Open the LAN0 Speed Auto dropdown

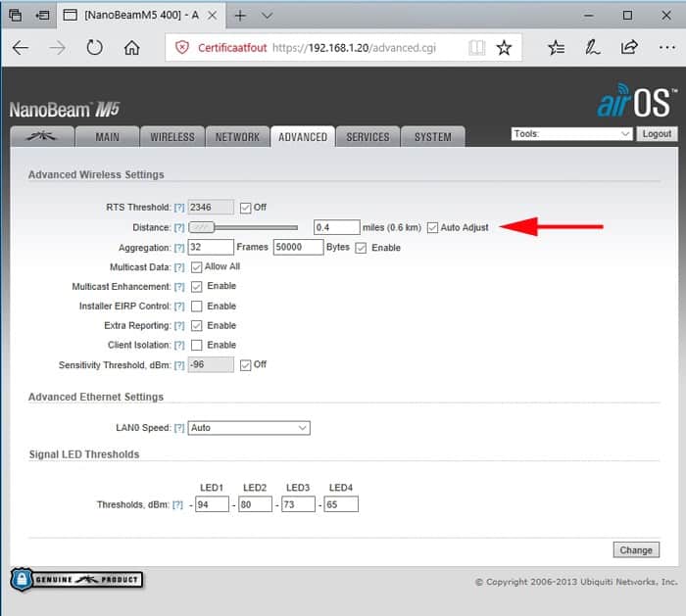(x=249, y=428)
